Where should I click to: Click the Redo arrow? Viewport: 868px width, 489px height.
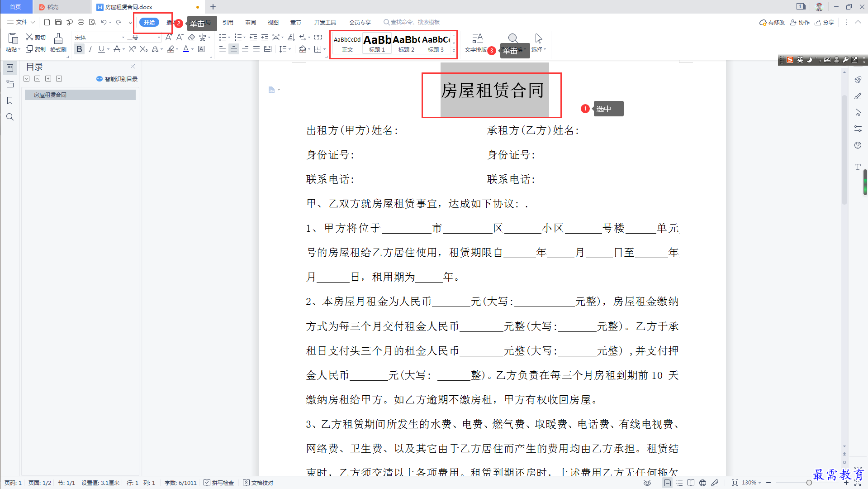coord(119,22)
